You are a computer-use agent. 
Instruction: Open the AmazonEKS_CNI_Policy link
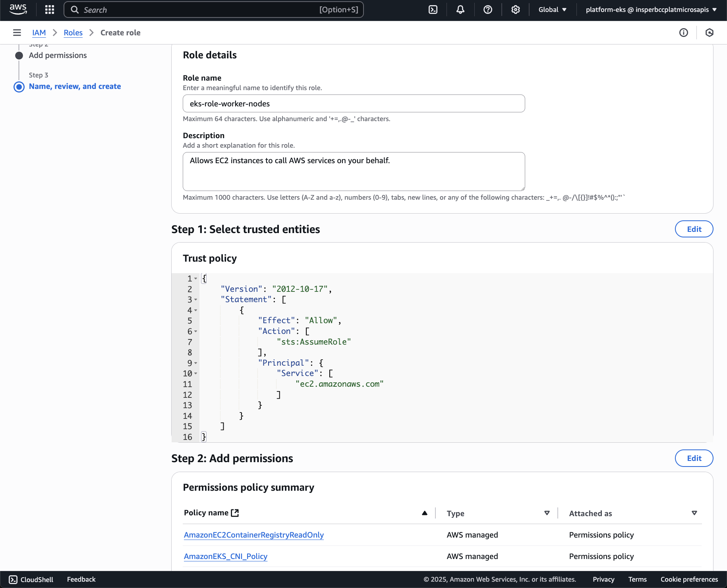click(x=225, y=556)
